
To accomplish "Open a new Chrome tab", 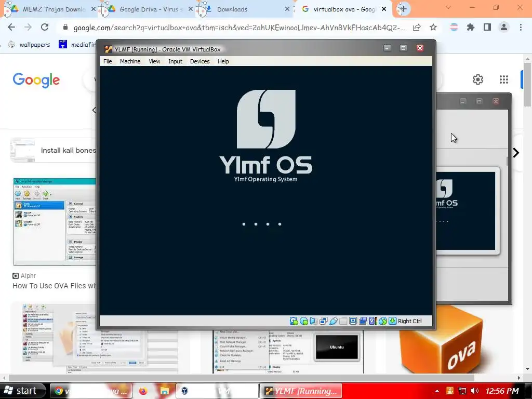I will coord(403,9).
